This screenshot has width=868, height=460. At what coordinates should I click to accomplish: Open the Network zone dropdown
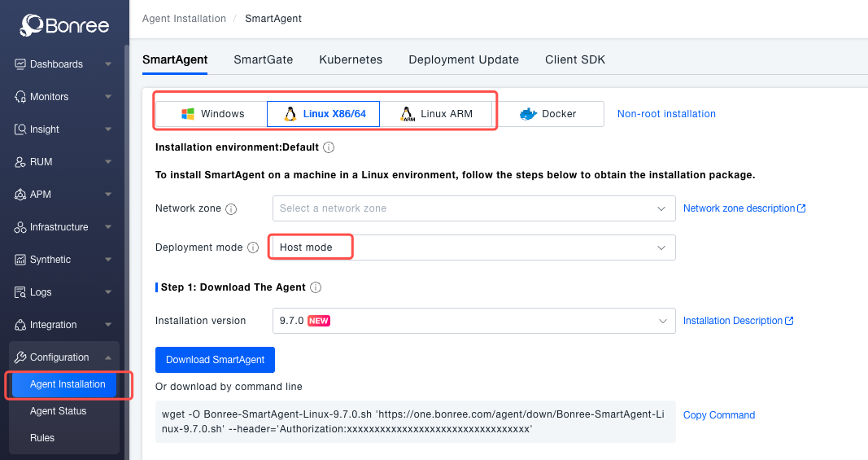click(x=473, y=208)
